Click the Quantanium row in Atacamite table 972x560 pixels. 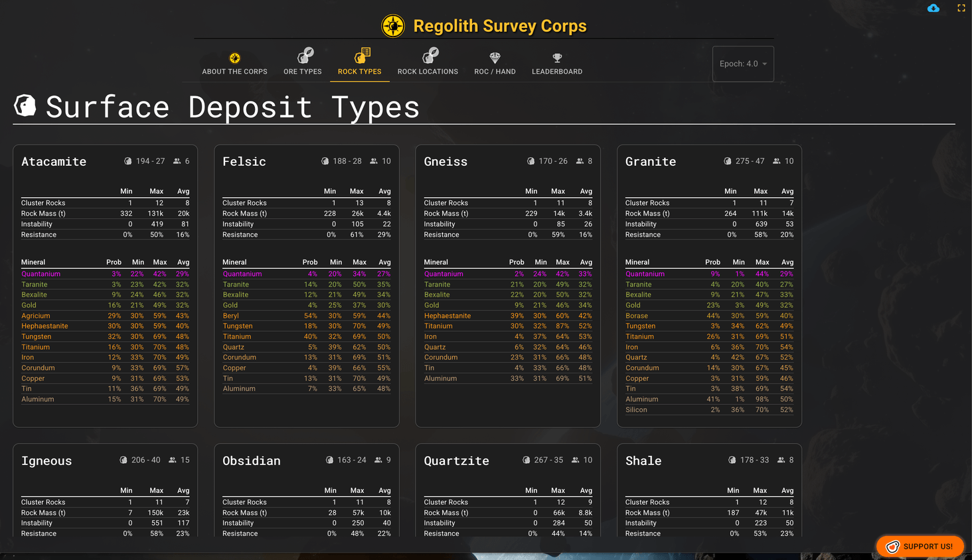105,274
